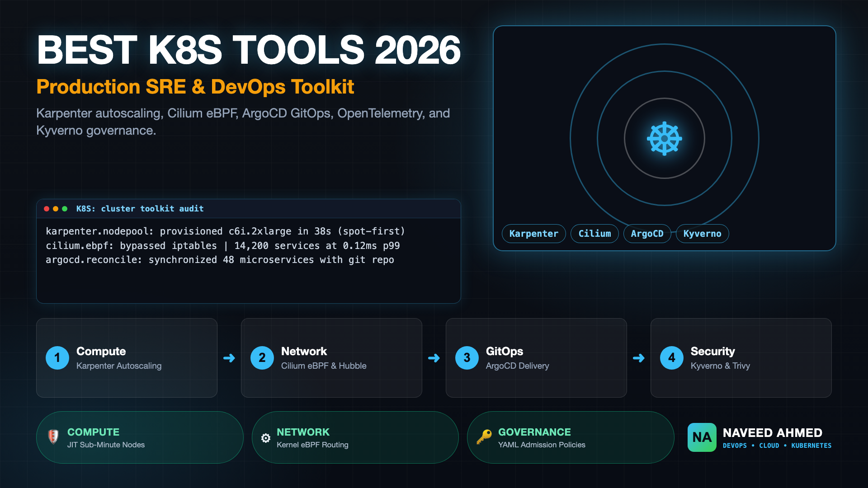Click the 'cilium.ebpf: bypassed iptables' log line
Screen dimensions: 868x488
tap(222, 246)
